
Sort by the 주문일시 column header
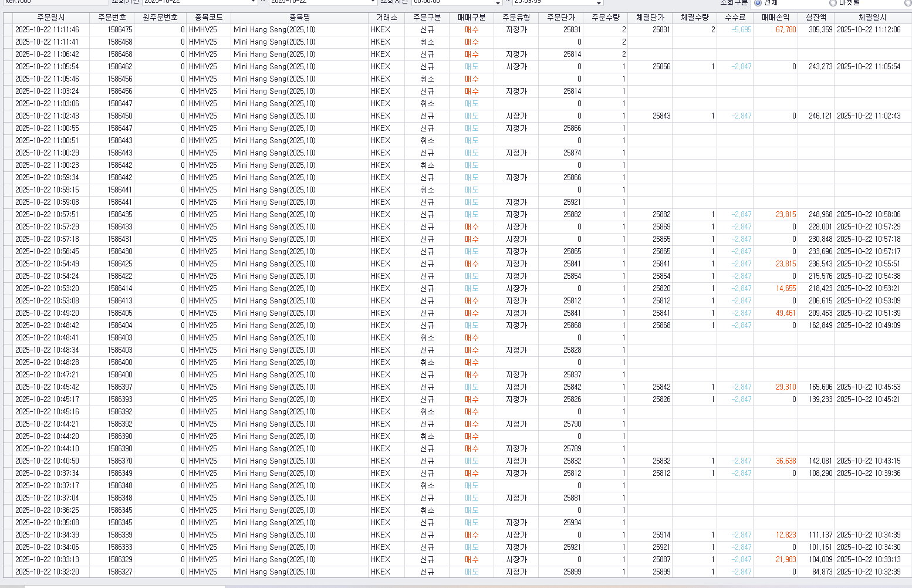coord(51,18)
